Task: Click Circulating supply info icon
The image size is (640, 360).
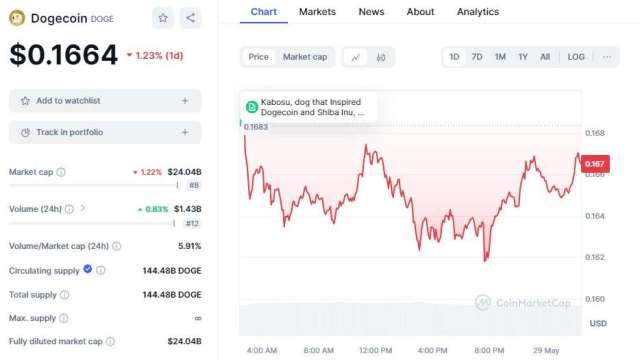Action: (x=101, y=270)
